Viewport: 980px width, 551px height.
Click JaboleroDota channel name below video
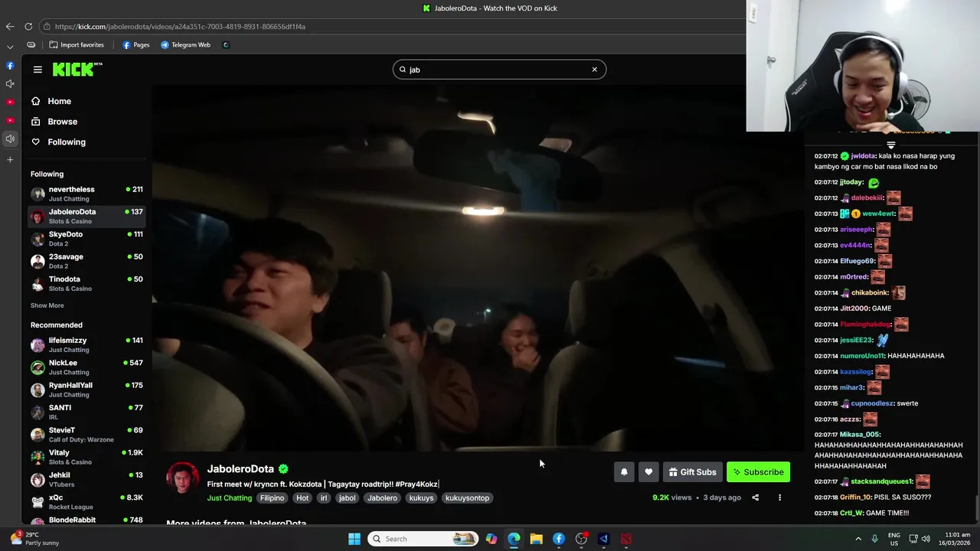point(240,469)
